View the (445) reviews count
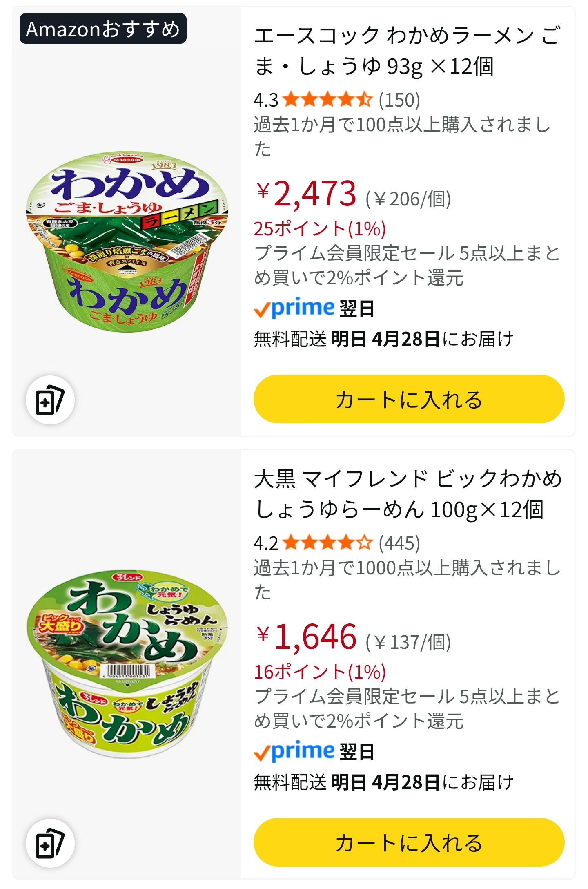 coord(399,544)
